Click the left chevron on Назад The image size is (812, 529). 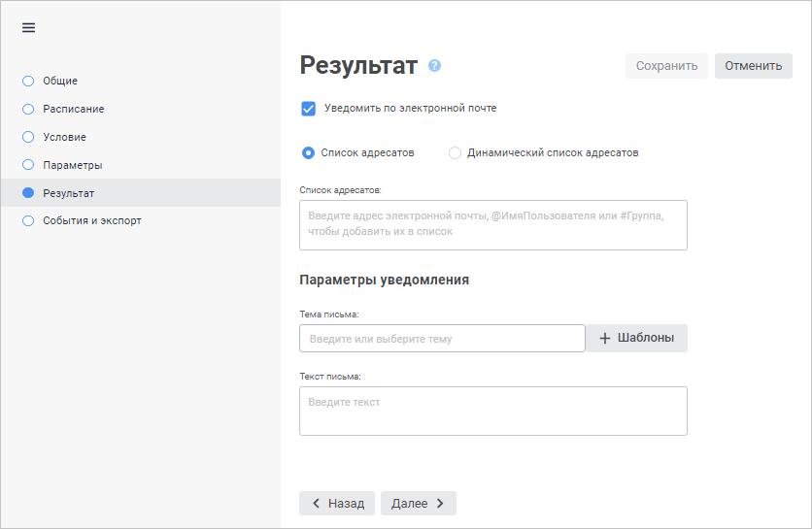pyautogui.click(x=316, y=504)
